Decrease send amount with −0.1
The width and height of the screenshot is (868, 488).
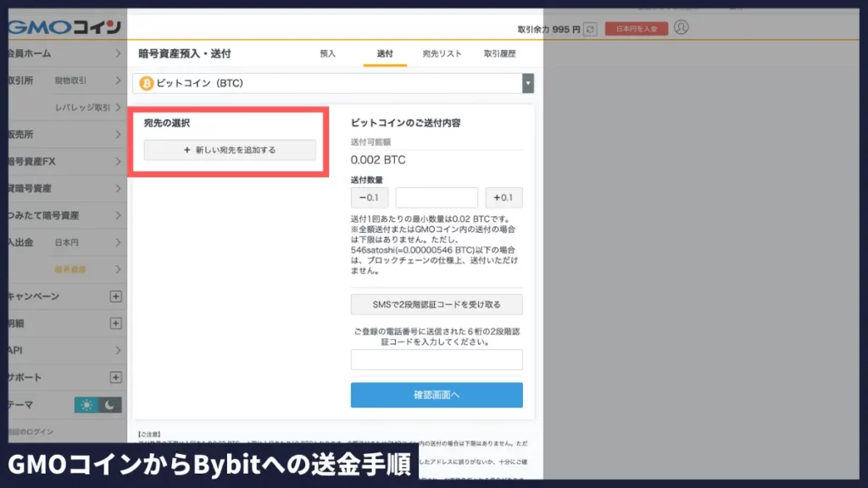(370, 197)
